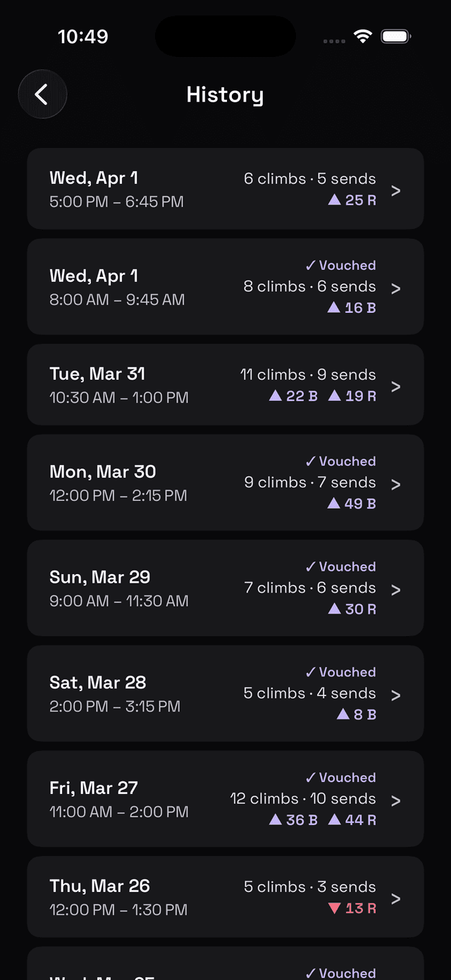Screen dimensions: 451x980
Task: Tap the clock time in the status bar
Action: [x=83, y=36]
